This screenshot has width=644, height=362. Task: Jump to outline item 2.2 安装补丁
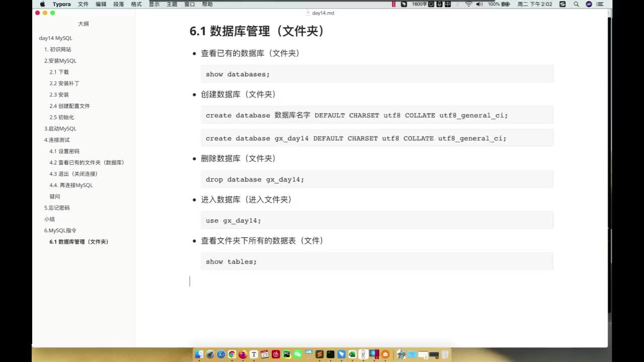tap(64, 83)
